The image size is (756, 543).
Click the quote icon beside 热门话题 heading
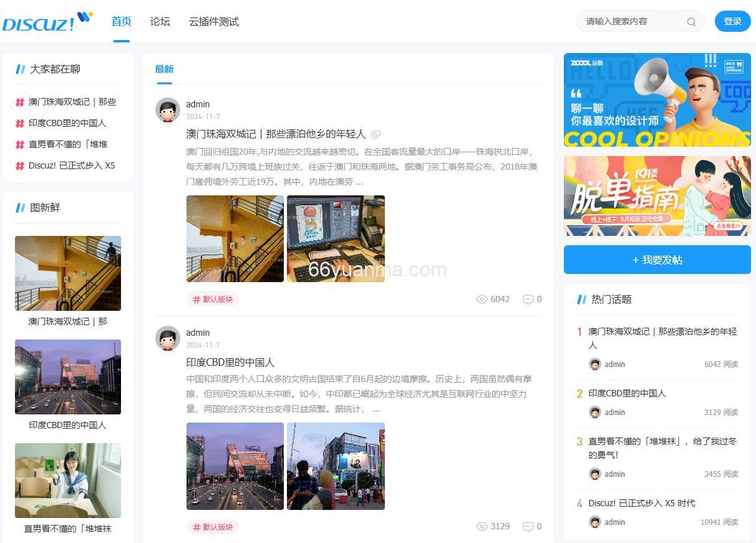[582, 300]
